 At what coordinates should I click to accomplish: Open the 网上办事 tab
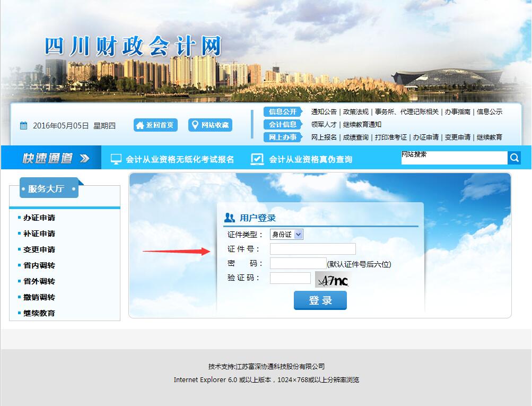283,137
